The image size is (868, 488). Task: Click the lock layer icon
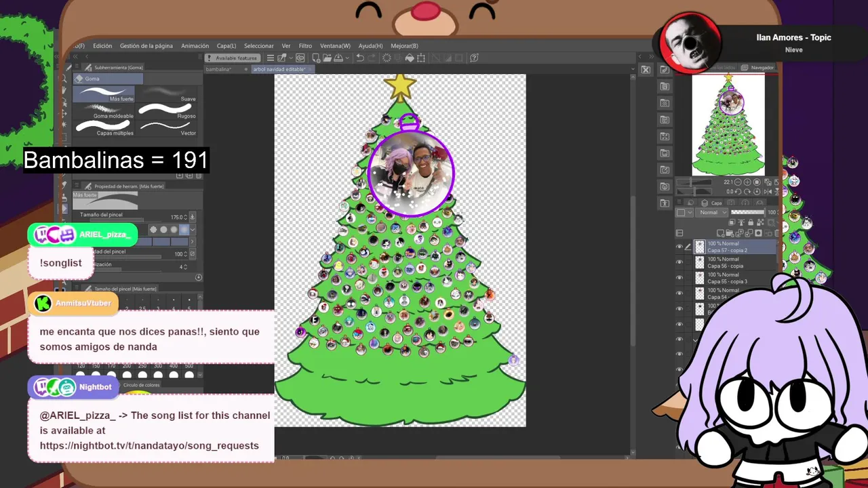751,222
